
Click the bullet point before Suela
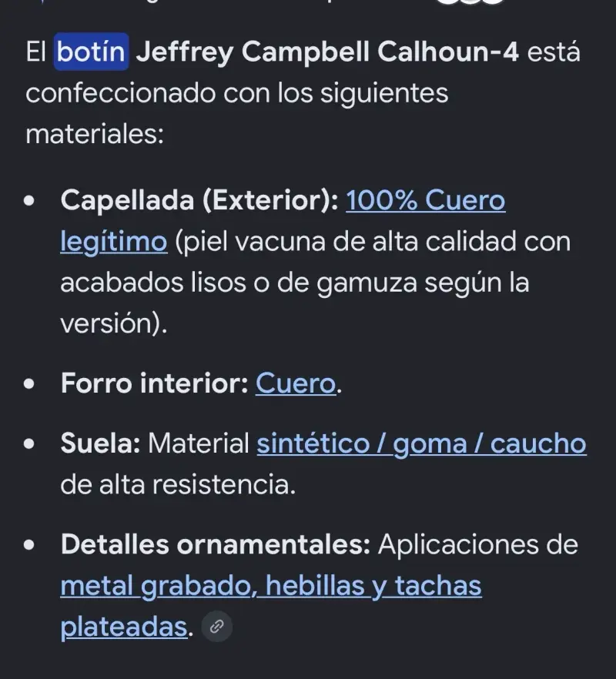coord(29,444)
